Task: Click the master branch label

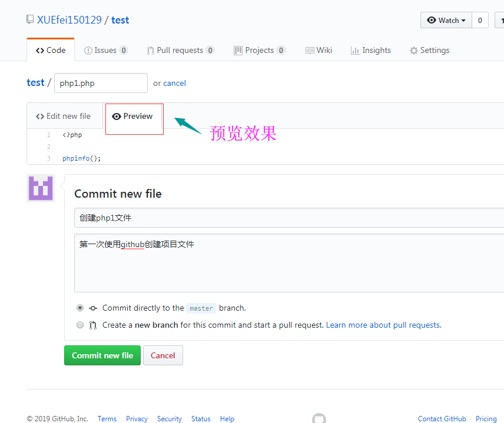Action: point(201,308)
